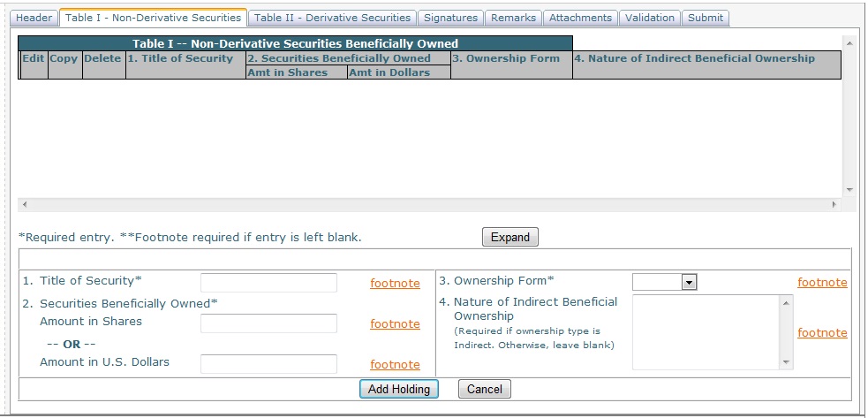This screenshot has width=868, height=418.
Task: Click the Add Holding button
Action: (398, 389)
